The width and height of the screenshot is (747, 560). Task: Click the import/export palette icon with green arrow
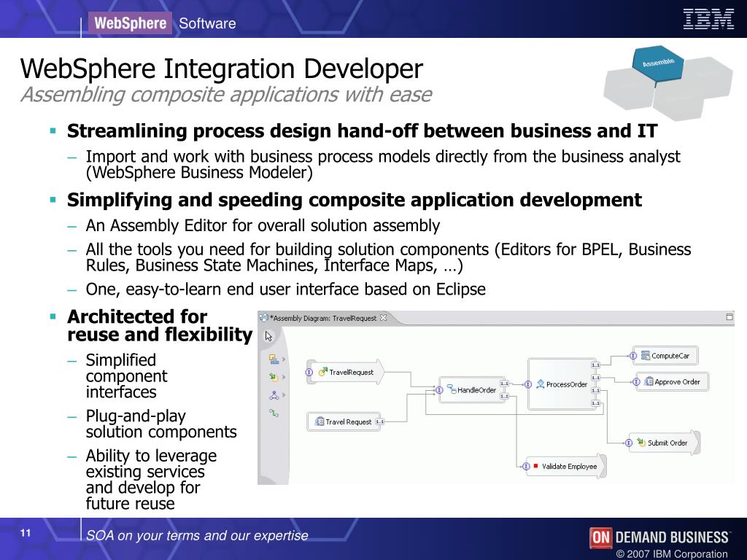273,377
